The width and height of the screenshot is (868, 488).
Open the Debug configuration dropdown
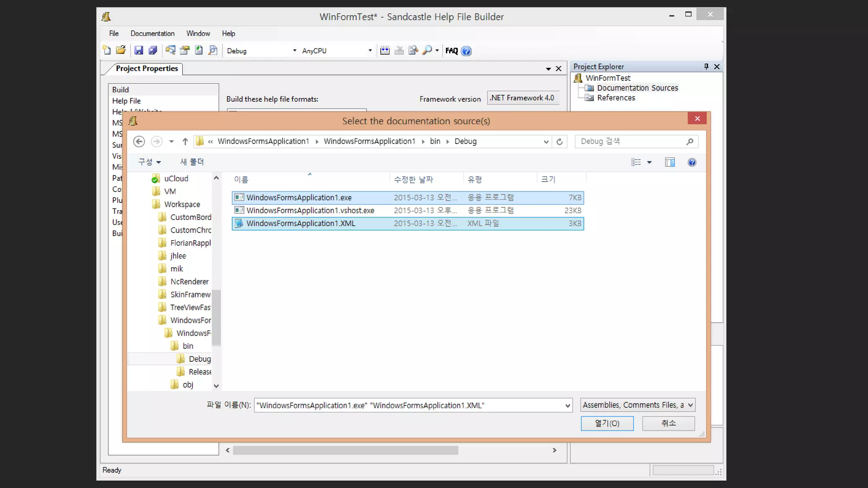click(295, 51)
